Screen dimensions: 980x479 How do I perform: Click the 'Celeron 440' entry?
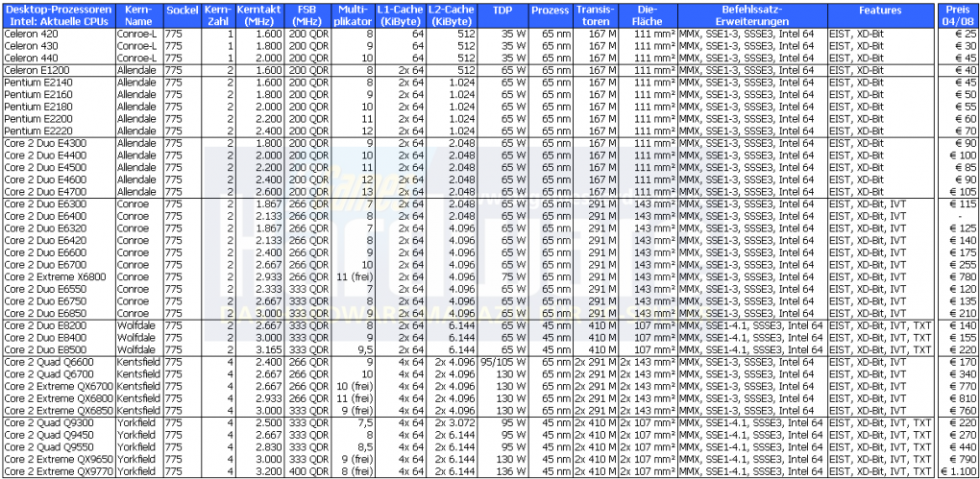(60, 58)
